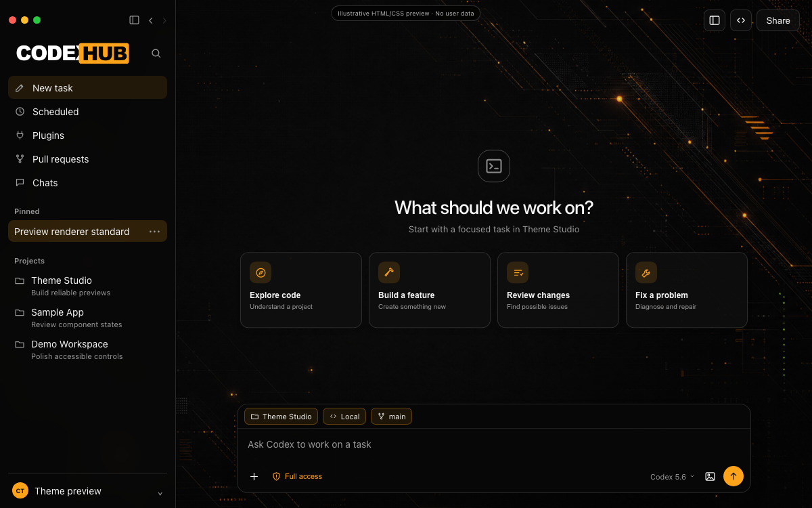Choose the Review changes card
Screen dimensions: 812x508
point(558,290)
